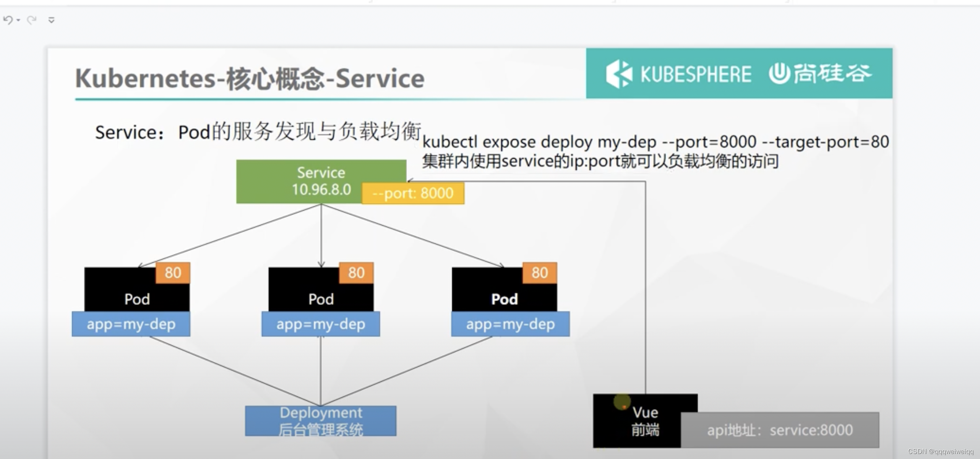Click the left app=my-dep label
980x459 pixels.
131,324
